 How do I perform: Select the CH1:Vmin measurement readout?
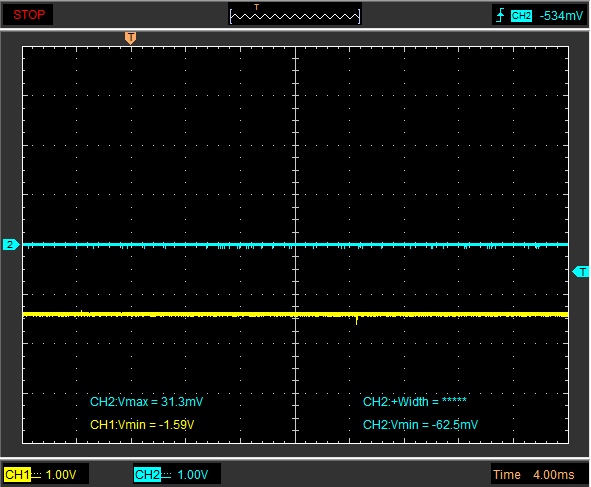(x=142, y=425)
